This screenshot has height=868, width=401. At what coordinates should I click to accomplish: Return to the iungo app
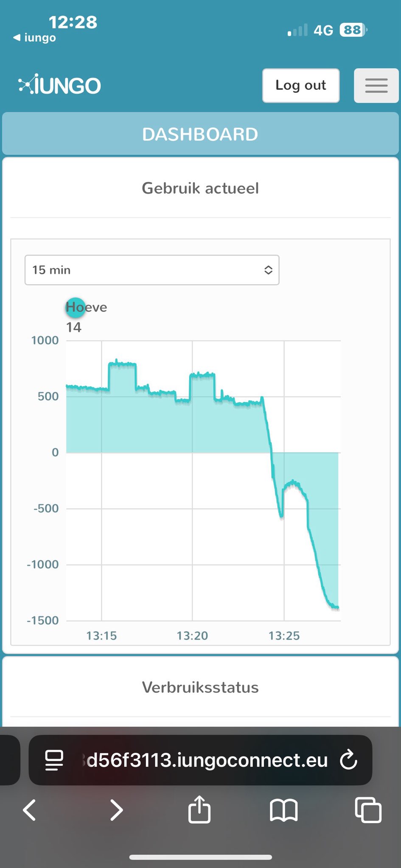35,38
